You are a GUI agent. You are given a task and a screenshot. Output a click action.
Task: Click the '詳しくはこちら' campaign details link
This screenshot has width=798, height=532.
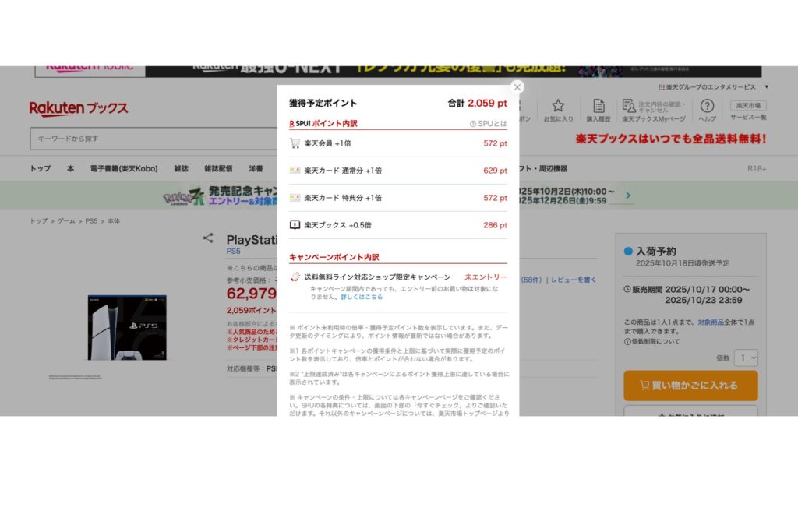point(362,297)
